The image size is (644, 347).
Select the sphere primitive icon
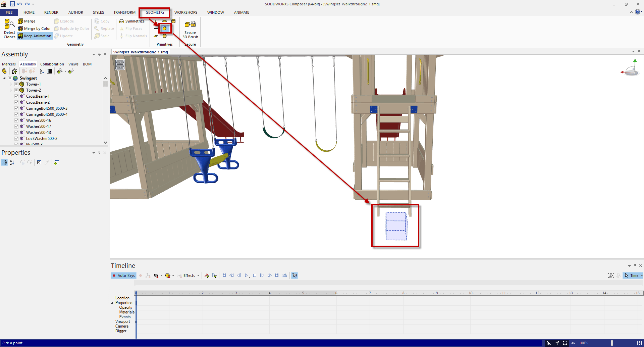click(164, 36)
